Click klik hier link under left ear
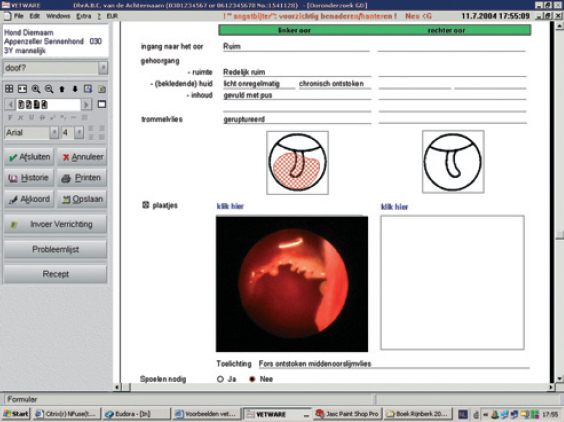This screenshot has width=564, height=422. click(230, 206)
